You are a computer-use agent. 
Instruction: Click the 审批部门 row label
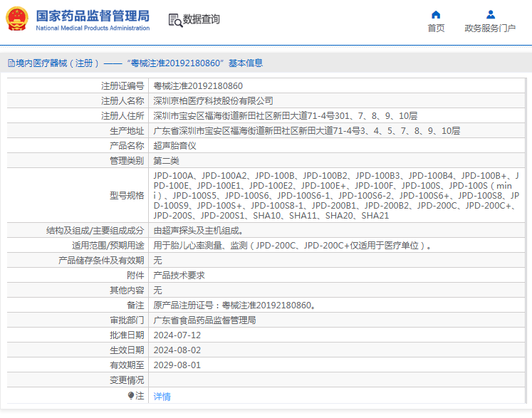point(127,320)
